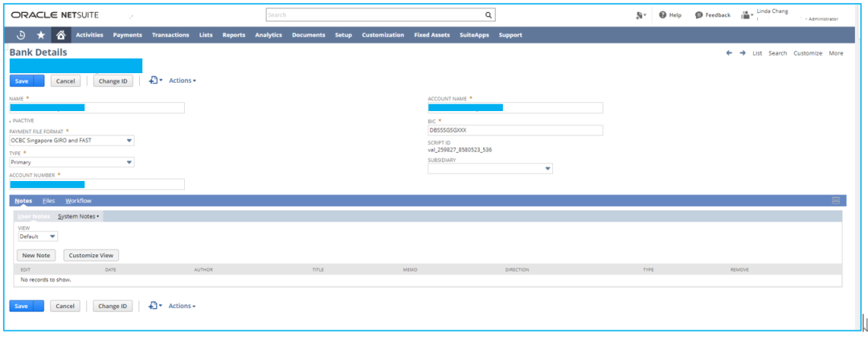This screenshot has height=337, width=868.
Task: Open the Support menu
Action: click(x=510, y=35)
